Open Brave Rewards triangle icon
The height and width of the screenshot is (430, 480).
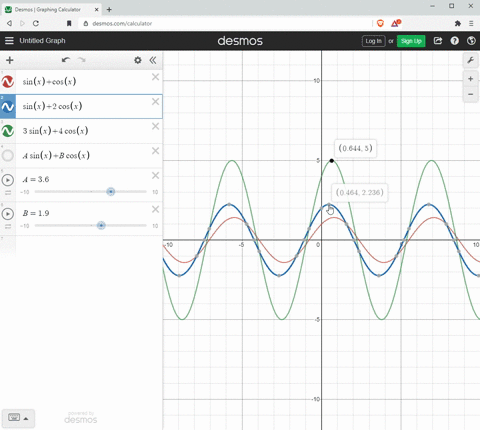[396, 23]
